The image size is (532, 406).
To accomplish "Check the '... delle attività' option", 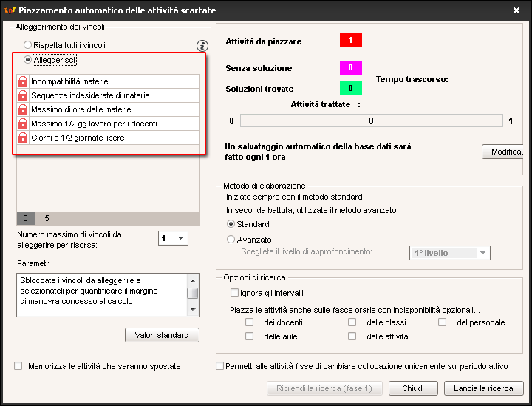I will pyautogui.click(x=352, y=336).
